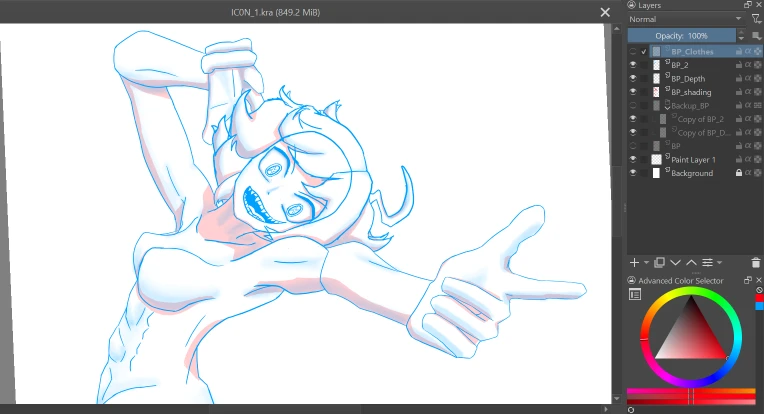Show the BP_Clothes layer
The width and height of the screenshot is (764, 414).
(x=633, y=51)
